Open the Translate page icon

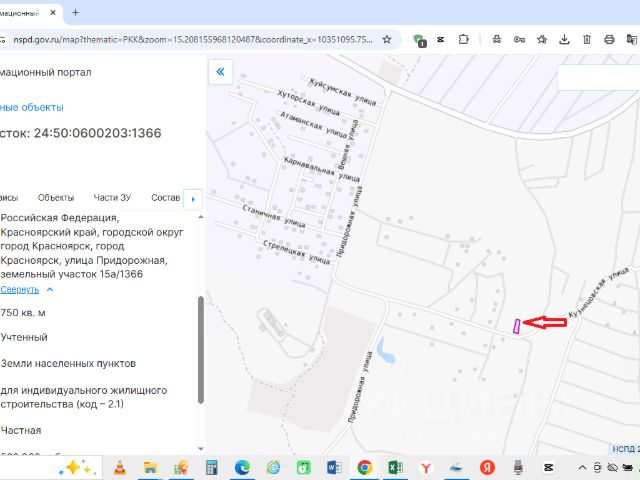(x=632, y=40)
